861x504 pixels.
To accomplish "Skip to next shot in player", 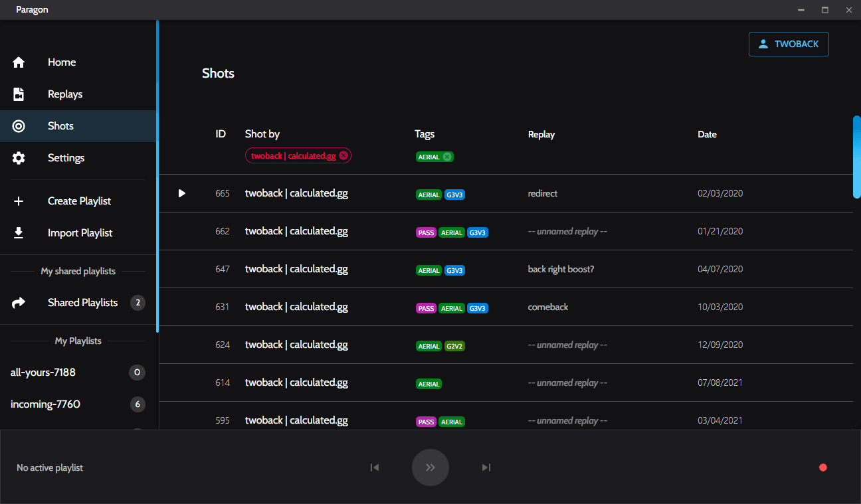I will [486, 467].
